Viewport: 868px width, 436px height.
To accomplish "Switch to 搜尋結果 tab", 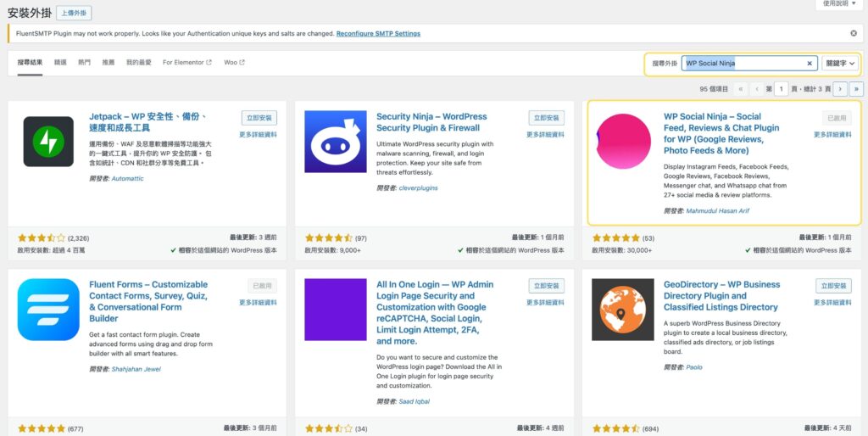I will (30, 63).
